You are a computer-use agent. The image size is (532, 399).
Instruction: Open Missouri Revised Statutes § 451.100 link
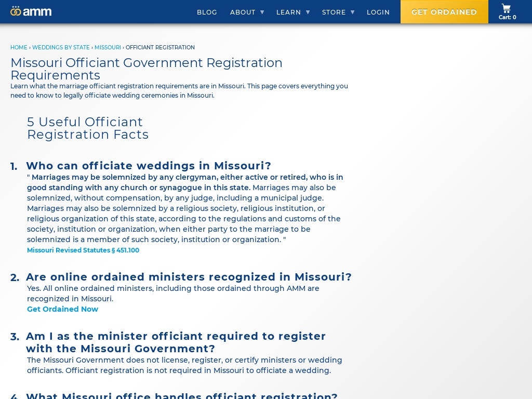(x=83, y=250)
